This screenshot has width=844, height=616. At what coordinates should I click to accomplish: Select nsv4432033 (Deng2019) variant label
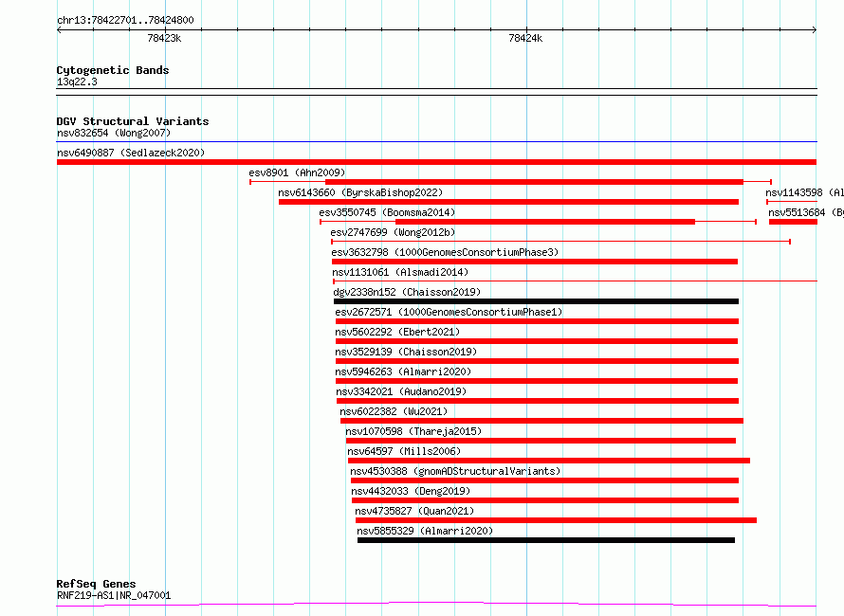411,491
